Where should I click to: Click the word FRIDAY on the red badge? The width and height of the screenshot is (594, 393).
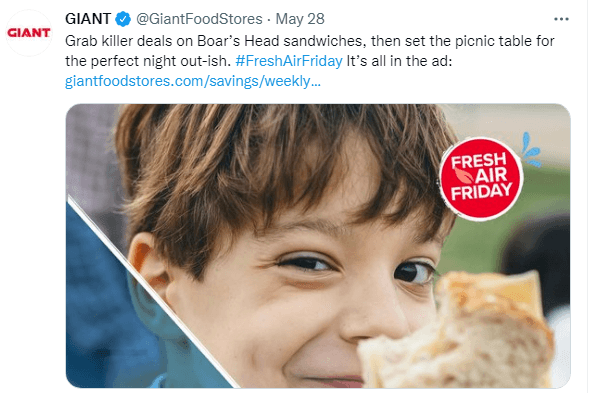click(x=481, y=191)
